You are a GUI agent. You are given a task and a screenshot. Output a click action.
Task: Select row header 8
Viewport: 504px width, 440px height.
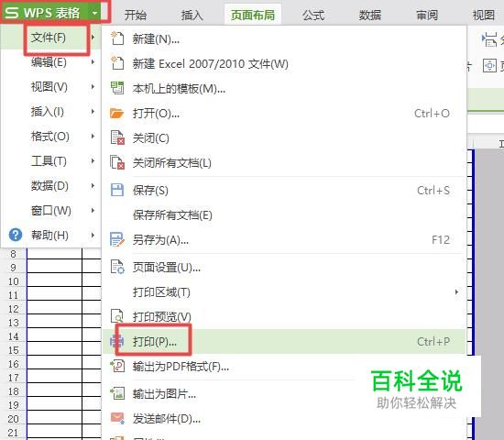[x=13, y=254]
